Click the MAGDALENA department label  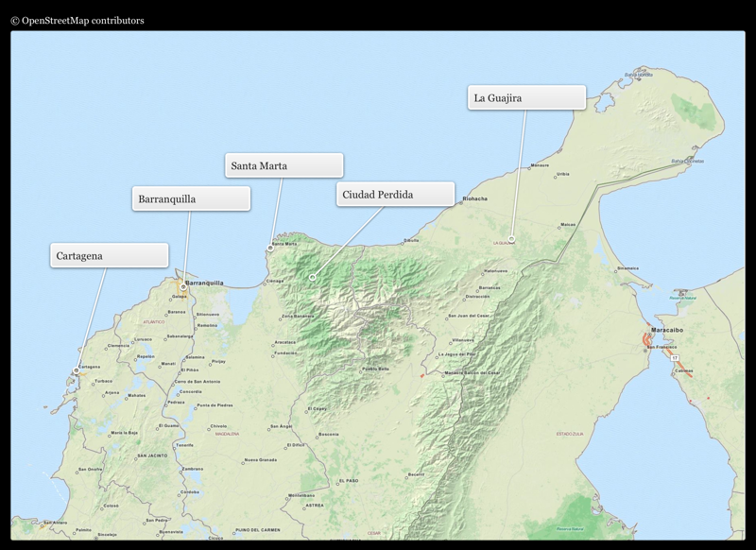pos(227,434)
